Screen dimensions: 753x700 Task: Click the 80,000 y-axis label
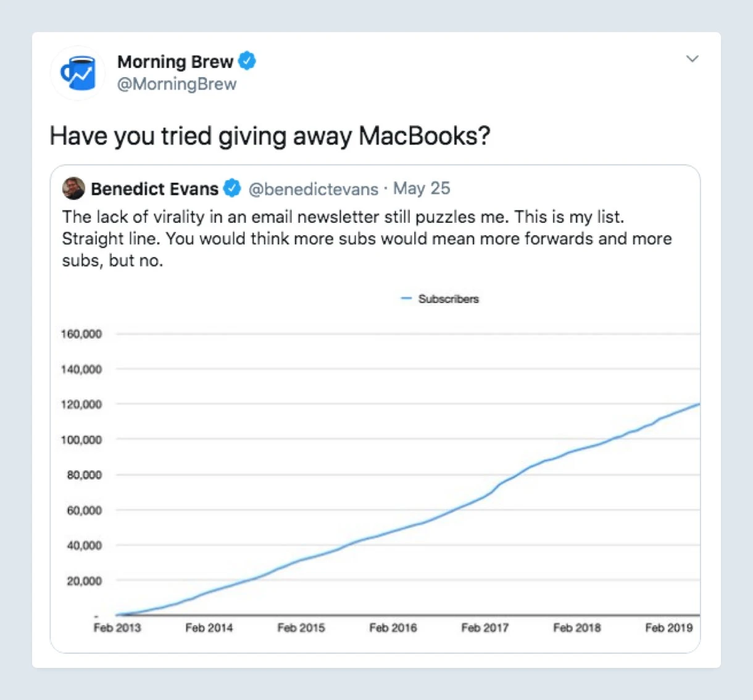84,475
